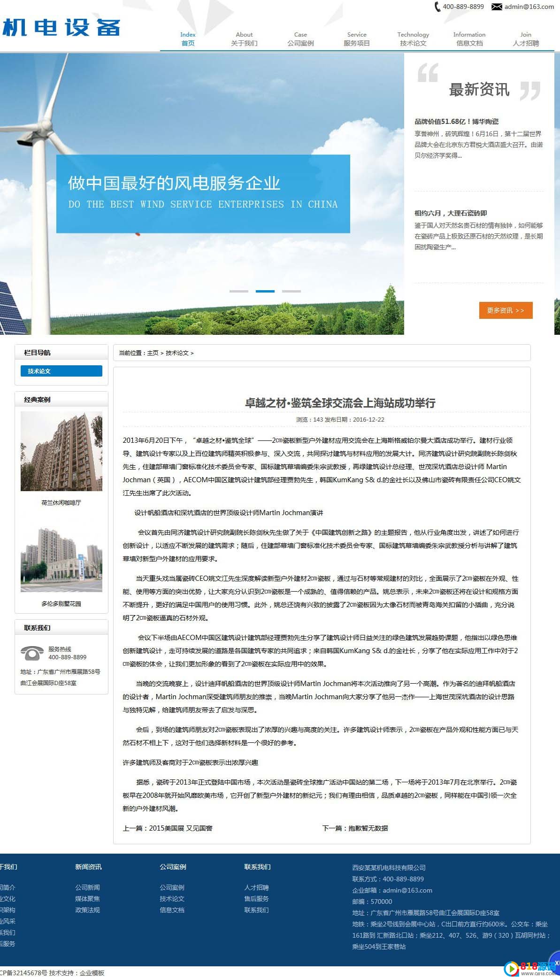
Task: Open footer link 联系我们 below 售后服务
Action: (256, 910)
